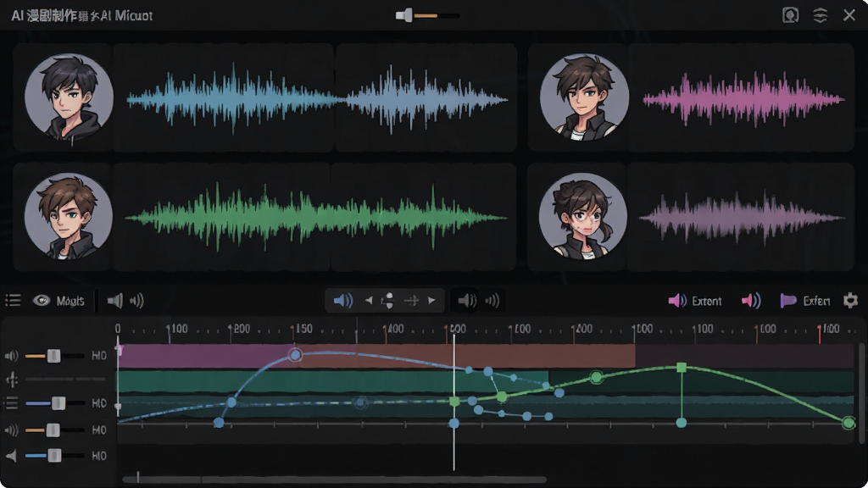
Task: Click the volume slider in the title bar
Action: 428,15
